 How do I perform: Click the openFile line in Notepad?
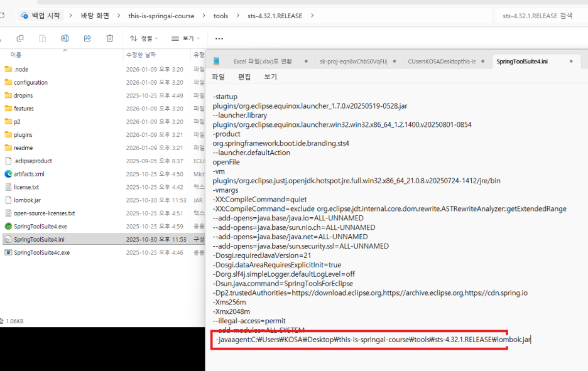(x=226, y=162)
